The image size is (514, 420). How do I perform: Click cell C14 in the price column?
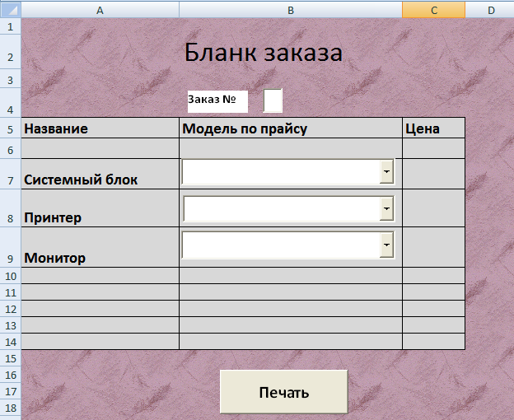(x=433, y=342)
